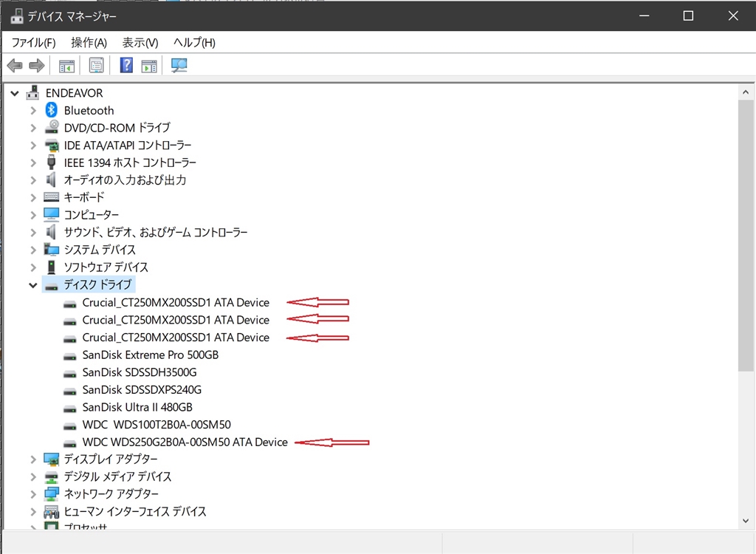Click the show/hide action pane icon
The height and width of the screenshot is (554, 756).
(x=149, y=66)
